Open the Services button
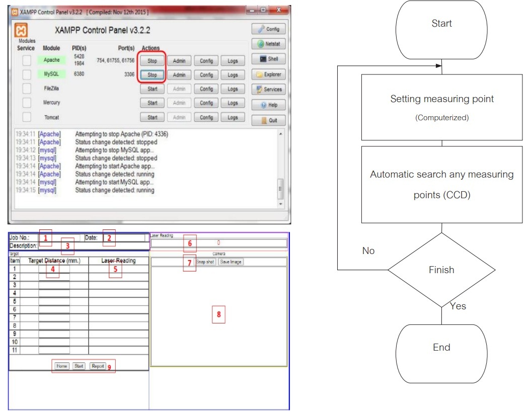 [268, 90]
